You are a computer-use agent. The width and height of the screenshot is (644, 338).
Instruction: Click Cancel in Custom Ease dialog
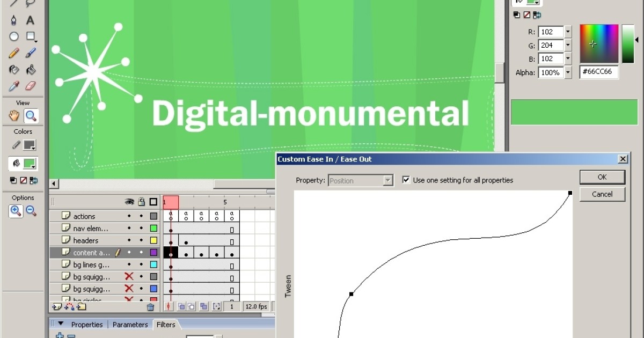(602, 194)
